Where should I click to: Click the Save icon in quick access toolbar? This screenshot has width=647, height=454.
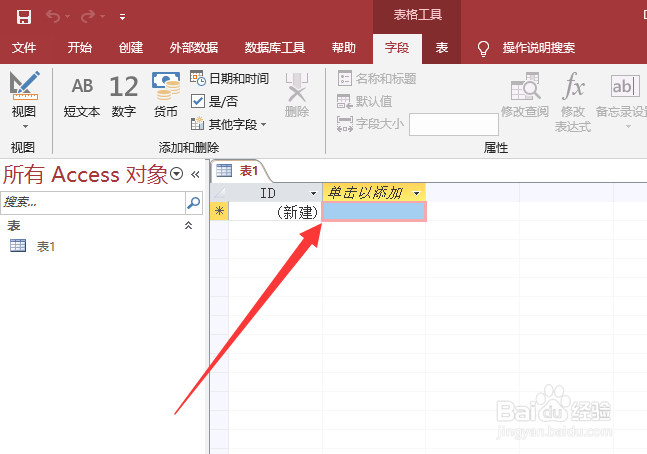(24, 17)
